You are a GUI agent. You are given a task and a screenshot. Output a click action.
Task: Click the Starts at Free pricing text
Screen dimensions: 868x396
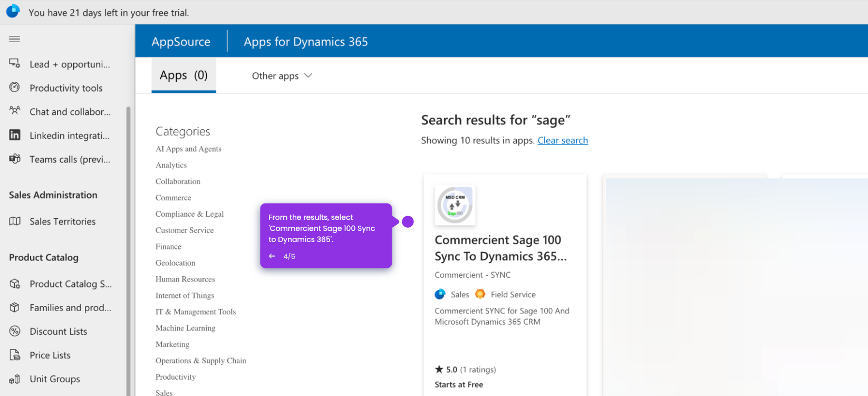tap(459, 384)
